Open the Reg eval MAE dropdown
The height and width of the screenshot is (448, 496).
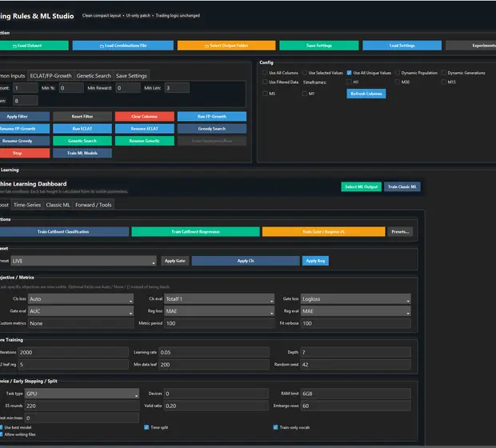click(x=355, y=311)
